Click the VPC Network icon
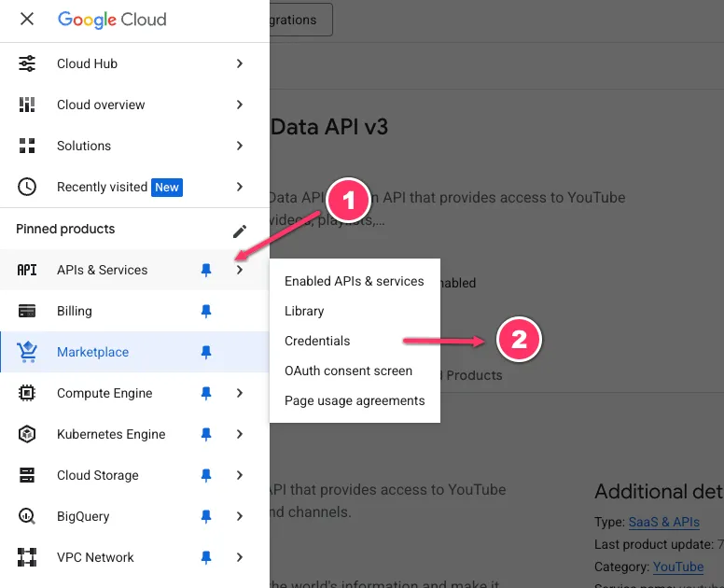Image resolution: width=724 pixels, height=588 pixels. (x=27, y=557)
